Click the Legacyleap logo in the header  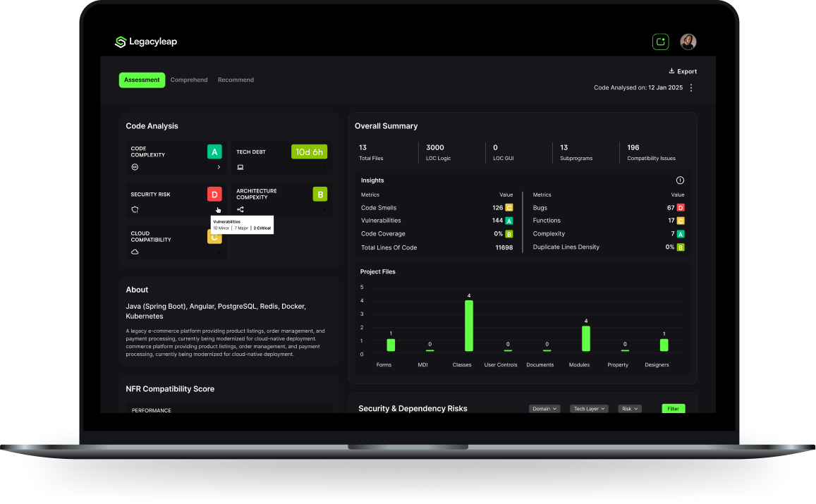[145, 42]
